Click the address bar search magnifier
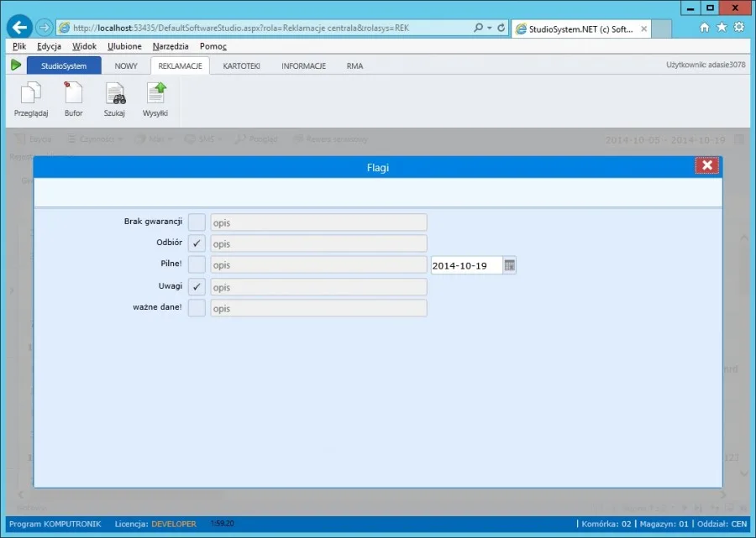This screenshot has width=756, height=538. tap(478, 28)
